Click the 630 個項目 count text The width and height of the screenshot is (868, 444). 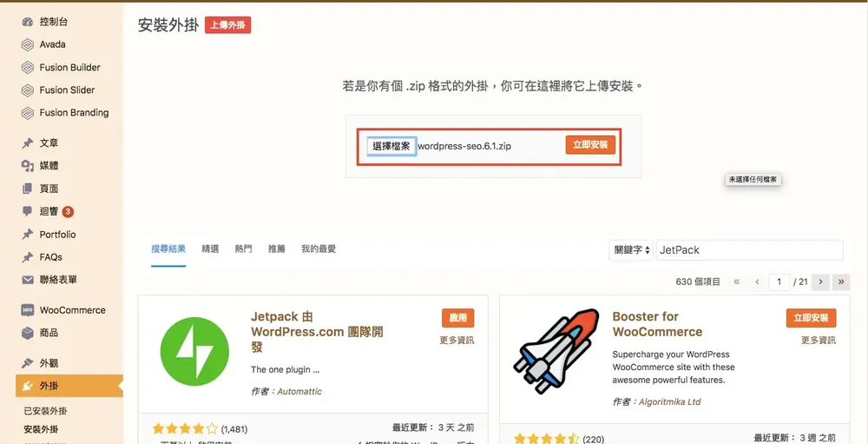[x=698, y=282]
